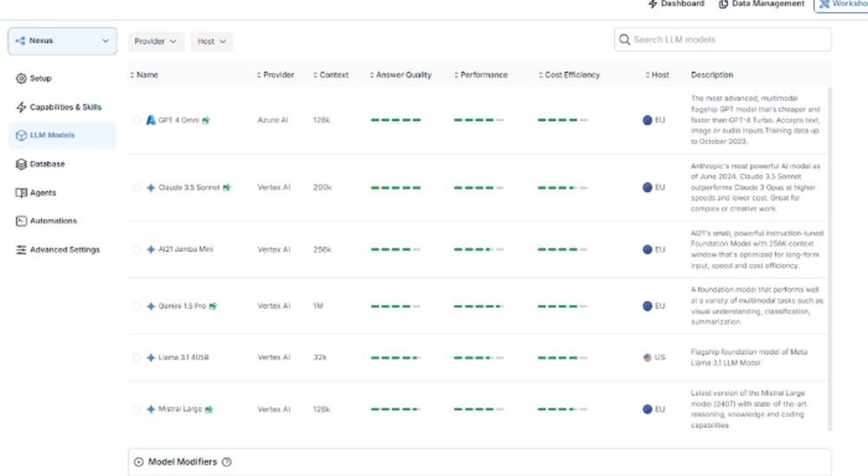Select the Gemini 1.5 Pro radio button

pyautogui.click(x=137, y=306)
